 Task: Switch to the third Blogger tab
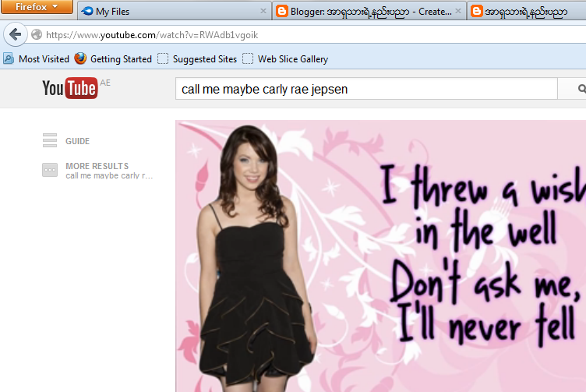pos(527,11)
